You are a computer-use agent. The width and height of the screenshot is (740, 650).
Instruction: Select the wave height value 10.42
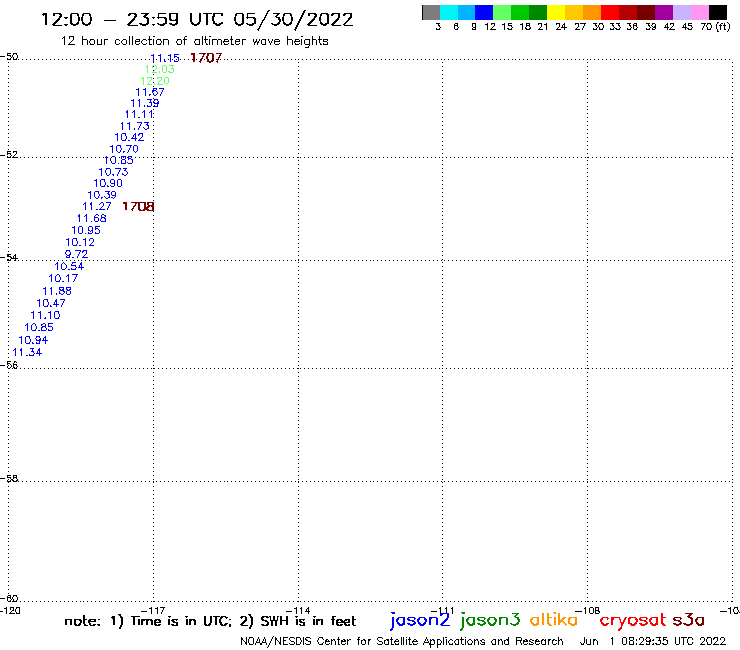(129, 137)
